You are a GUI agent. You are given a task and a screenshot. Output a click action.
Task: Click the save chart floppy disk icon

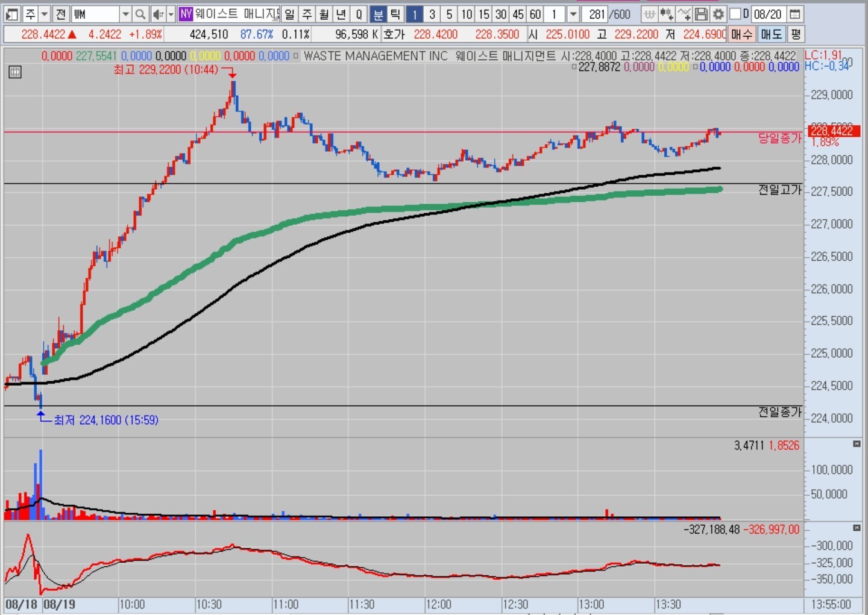click(x=701, y=14)
